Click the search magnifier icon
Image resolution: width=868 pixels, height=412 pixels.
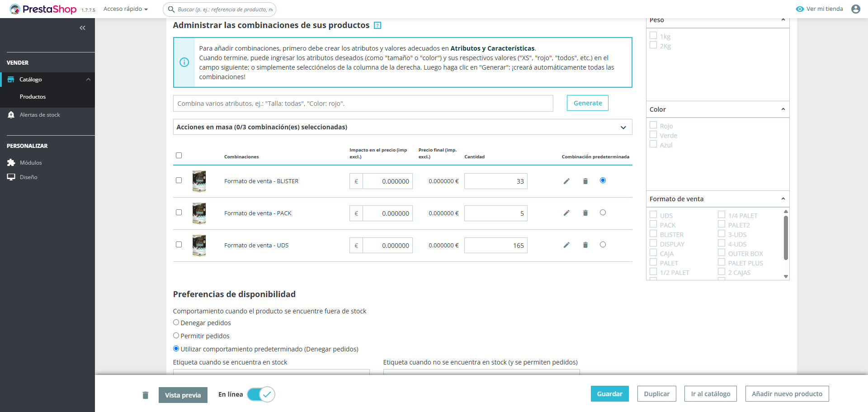pyautogui.click(x=171, y=9)
